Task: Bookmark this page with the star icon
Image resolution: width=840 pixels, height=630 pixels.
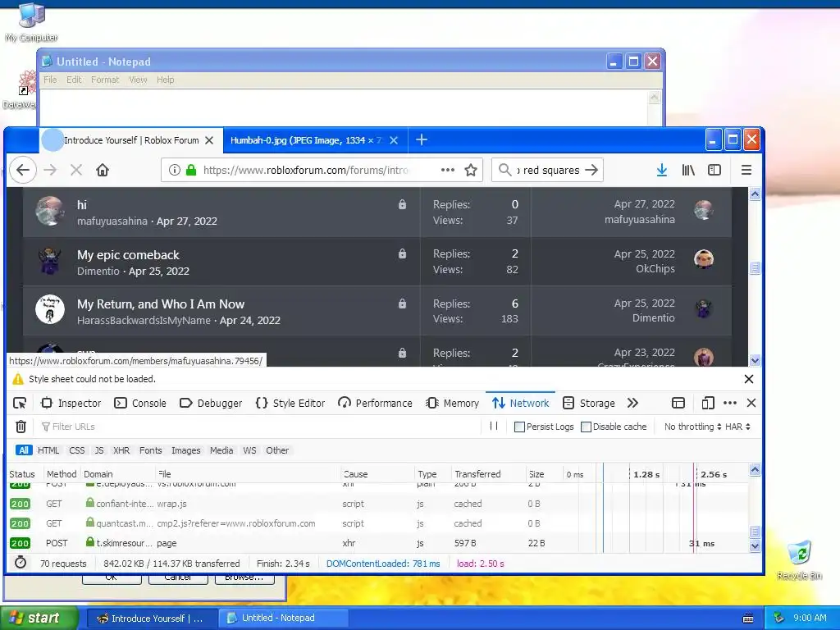Action: point(471,171)
